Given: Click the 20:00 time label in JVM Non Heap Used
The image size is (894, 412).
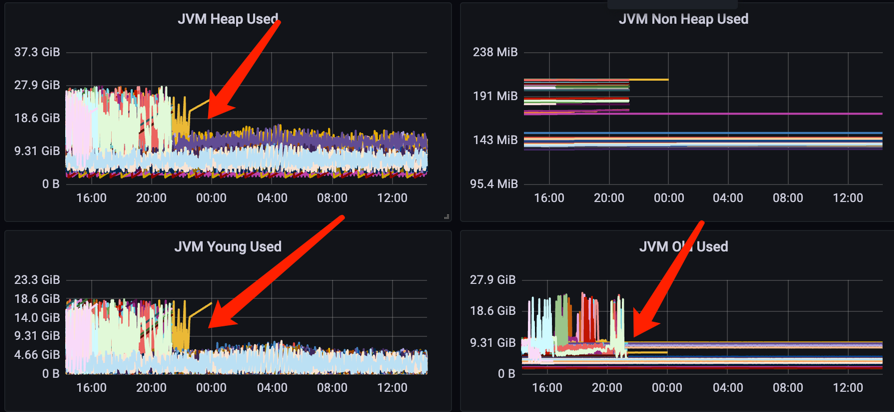Looking at the screenshot, I should pos(608,198).
